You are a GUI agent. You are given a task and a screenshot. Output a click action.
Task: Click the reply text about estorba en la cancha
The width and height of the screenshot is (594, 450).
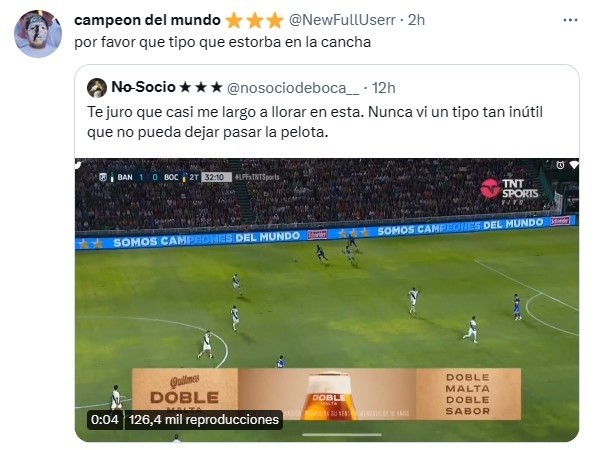click(222, 42)
